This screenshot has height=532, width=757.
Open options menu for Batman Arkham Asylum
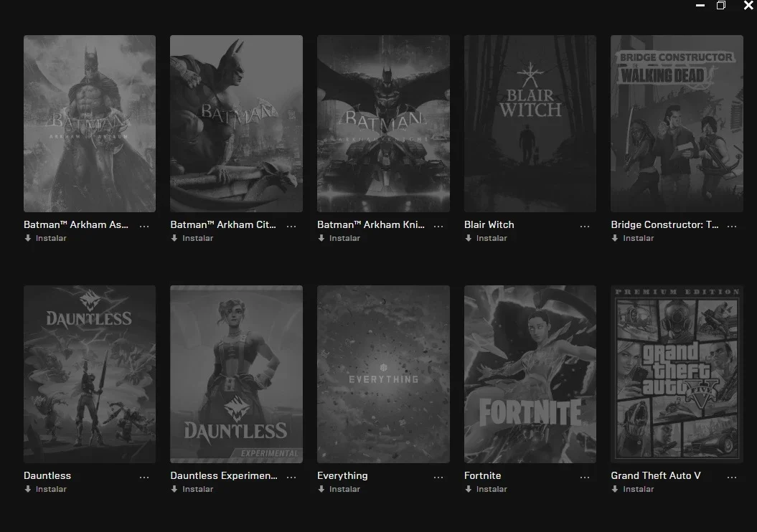[x=144, y=226]
